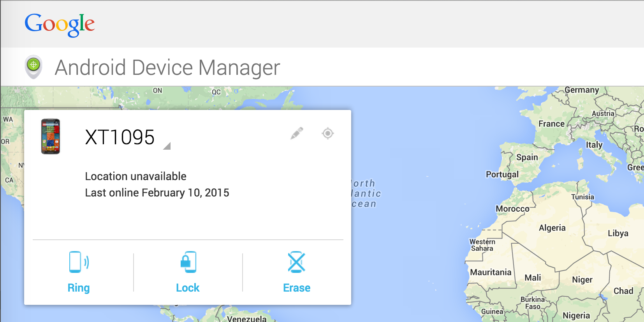The height and width of the screenshot is (322, 644).
Task: Click the Erase phone icon
Action: 297,262
